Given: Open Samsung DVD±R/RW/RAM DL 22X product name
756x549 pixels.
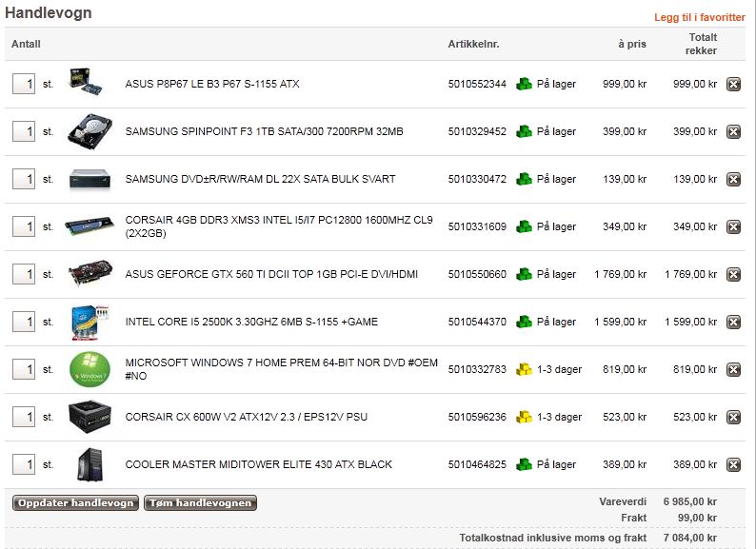Looking at the screenshot, I should click(x=260, y=179).
